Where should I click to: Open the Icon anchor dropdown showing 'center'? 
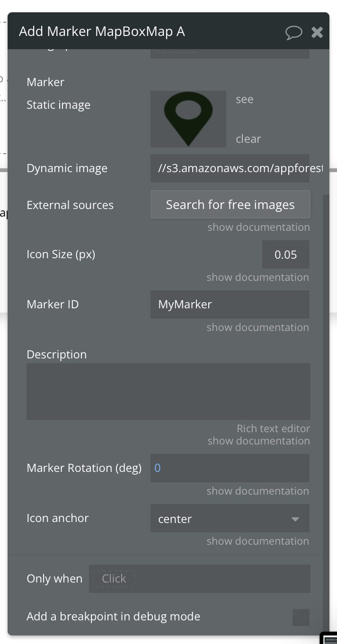point(230,518)
